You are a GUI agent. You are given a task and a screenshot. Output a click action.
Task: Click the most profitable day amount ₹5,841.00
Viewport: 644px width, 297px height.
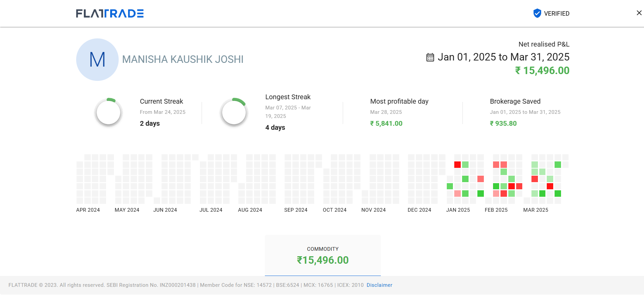click(386, 124)
